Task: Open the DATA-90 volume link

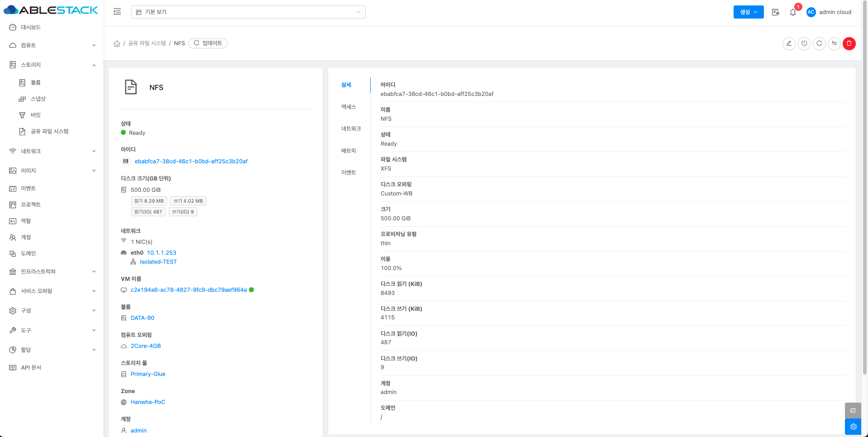Action: point(142,318)
